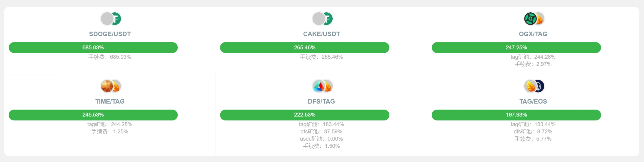This screenshot has width=644, height=162.
Task: Click the 197.93% green bar
Action: [516, 115]
